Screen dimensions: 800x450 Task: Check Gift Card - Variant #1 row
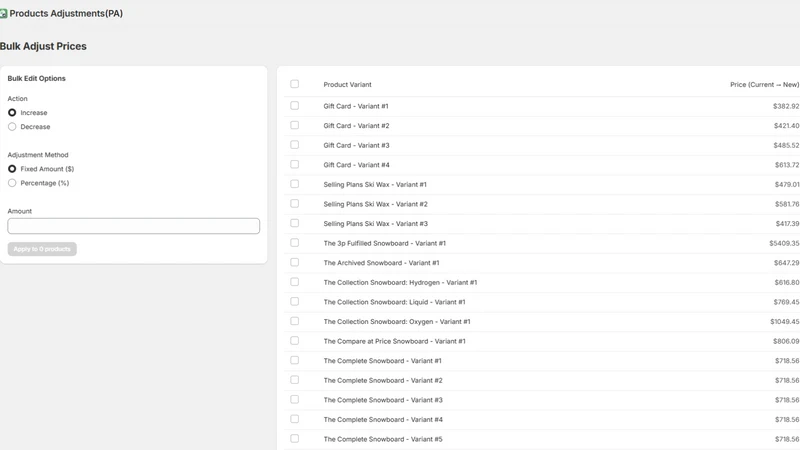(x=294, y=106)
